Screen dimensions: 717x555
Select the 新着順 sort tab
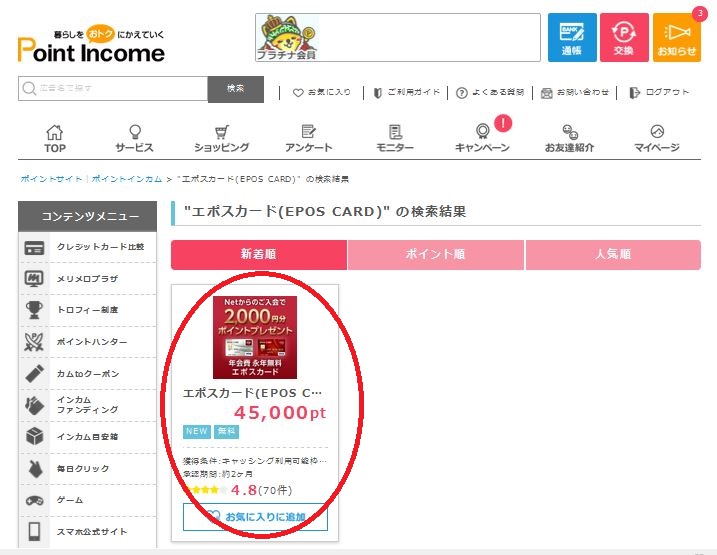pyautogui.click(x=259, y=255)
